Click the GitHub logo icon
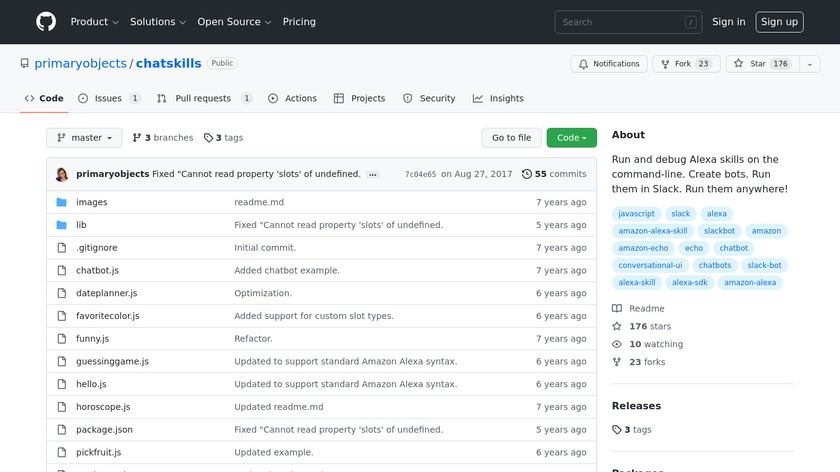 click(46, 22)
